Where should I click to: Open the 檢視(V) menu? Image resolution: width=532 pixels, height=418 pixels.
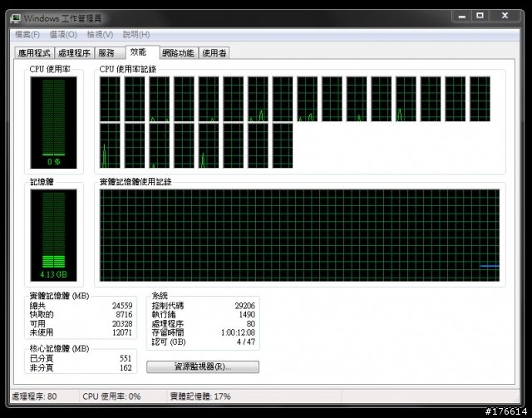coord(100,35)
